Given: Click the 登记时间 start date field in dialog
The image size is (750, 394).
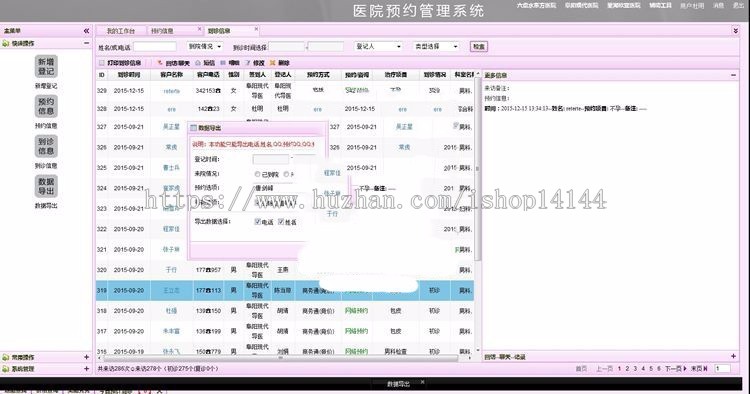Looking at the screenshot, I should click(271, 159).
